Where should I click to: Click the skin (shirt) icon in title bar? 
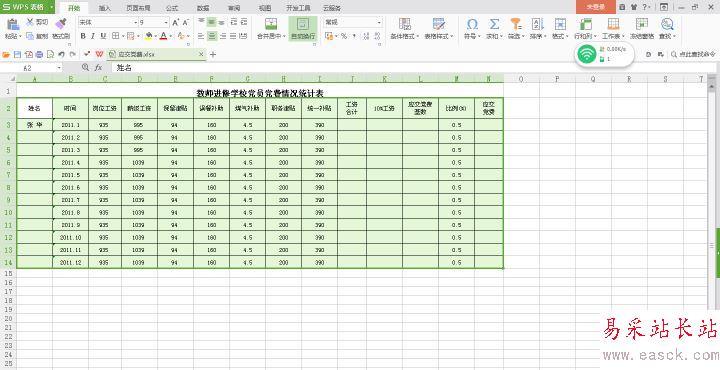click(x=634, y=7)
